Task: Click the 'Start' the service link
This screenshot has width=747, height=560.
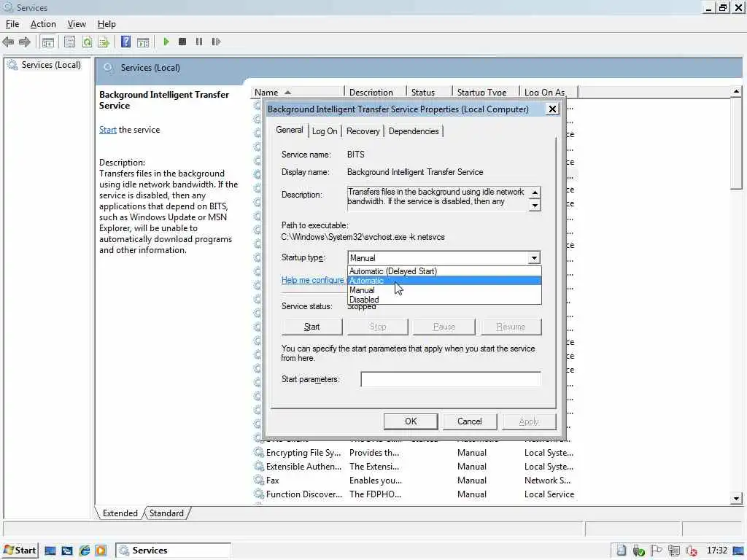Action: click(108, 130)
